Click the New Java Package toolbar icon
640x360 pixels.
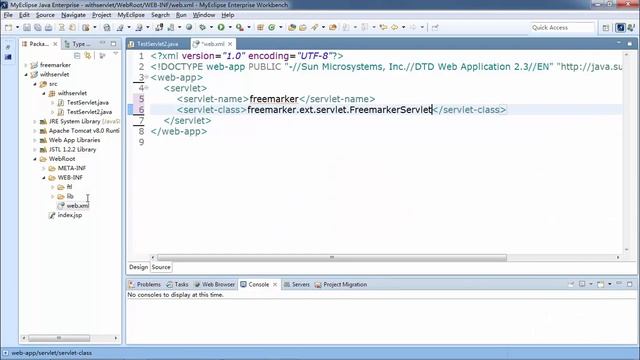pos(260,27)
